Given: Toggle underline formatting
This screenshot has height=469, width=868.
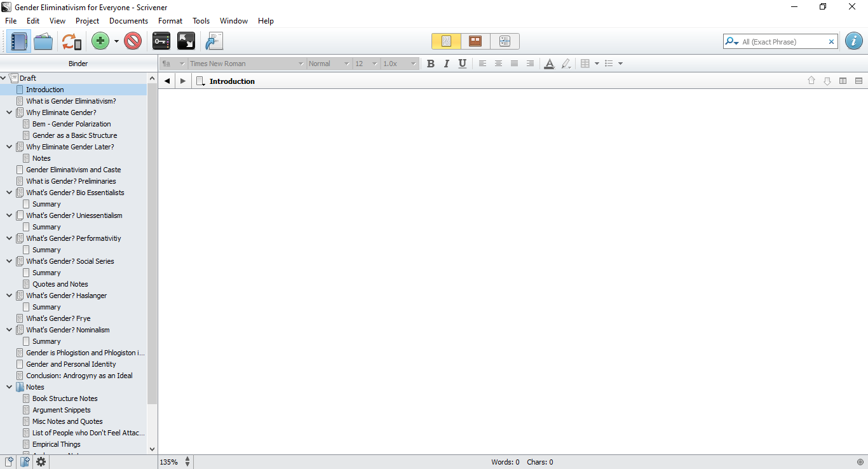Looking at the screenshot, I should 462,64.
